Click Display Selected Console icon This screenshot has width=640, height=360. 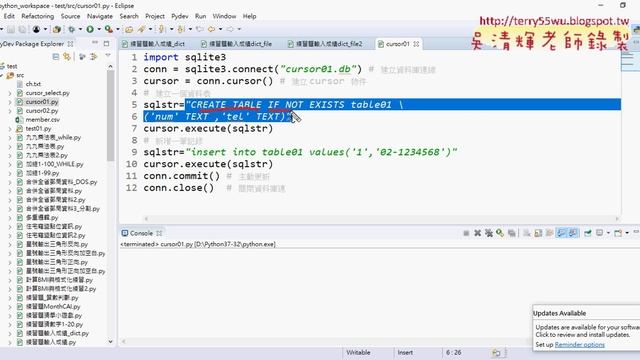click(600, 233)
